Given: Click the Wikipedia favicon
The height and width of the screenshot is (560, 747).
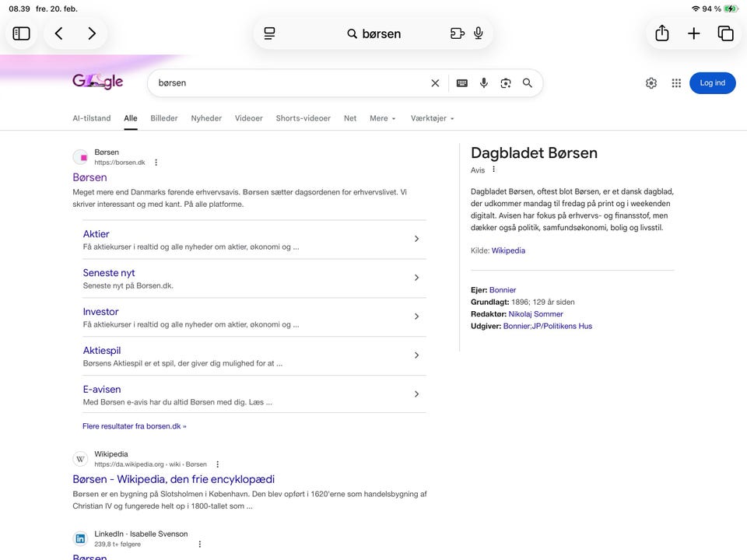Looking at the screenshot, I should coord(80,459).
